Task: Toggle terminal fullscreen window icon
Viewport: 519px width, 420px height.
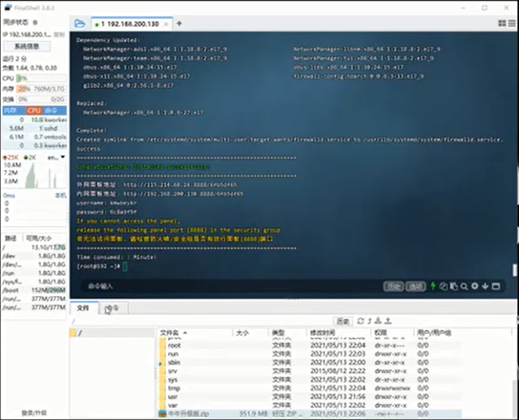Action: (495, 286)
